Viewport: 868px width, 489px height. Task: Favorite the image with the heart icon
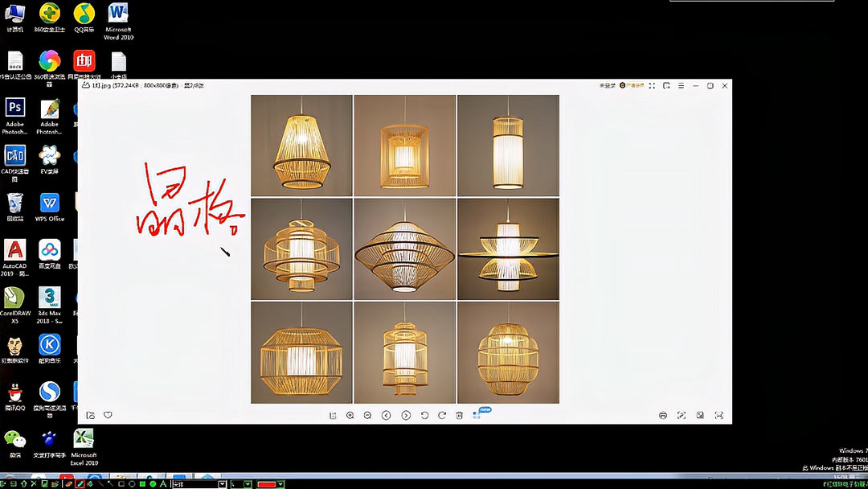tap(108, 415)
